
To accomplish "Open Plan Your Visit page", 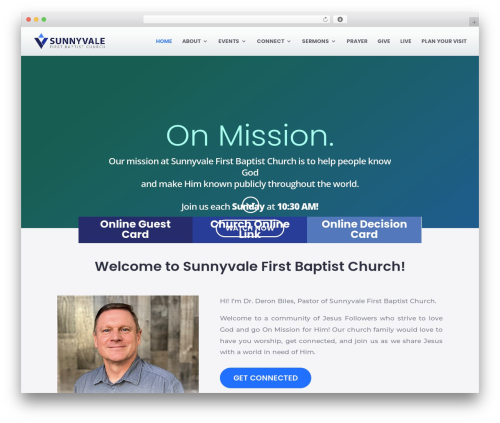I will coord(444,41).
